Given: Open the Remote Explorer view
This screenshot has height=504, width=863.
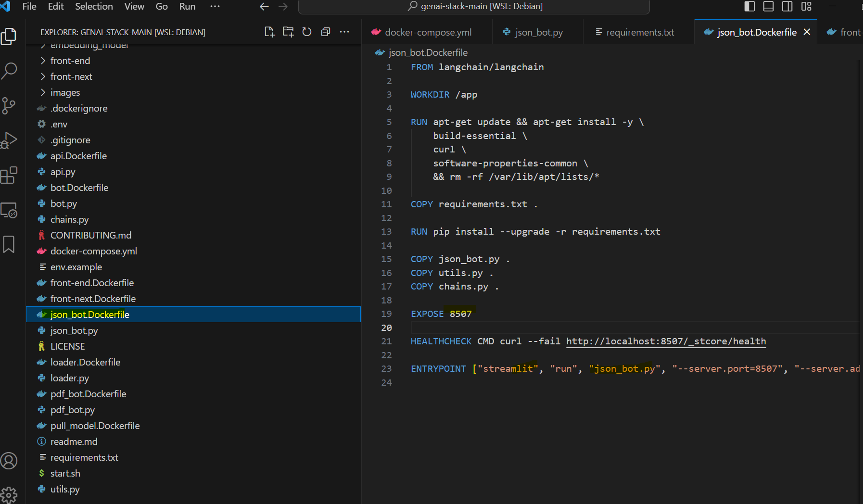Looking at the screenshot, I should click(x=9, y=210).
